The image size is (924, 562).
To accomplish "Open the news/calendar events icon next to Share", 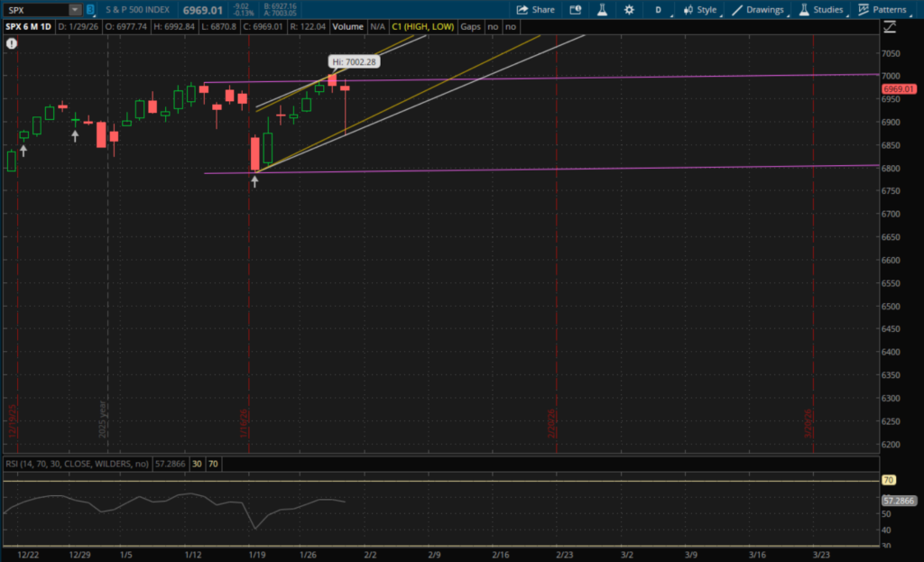I will click(x=576, y=10).
